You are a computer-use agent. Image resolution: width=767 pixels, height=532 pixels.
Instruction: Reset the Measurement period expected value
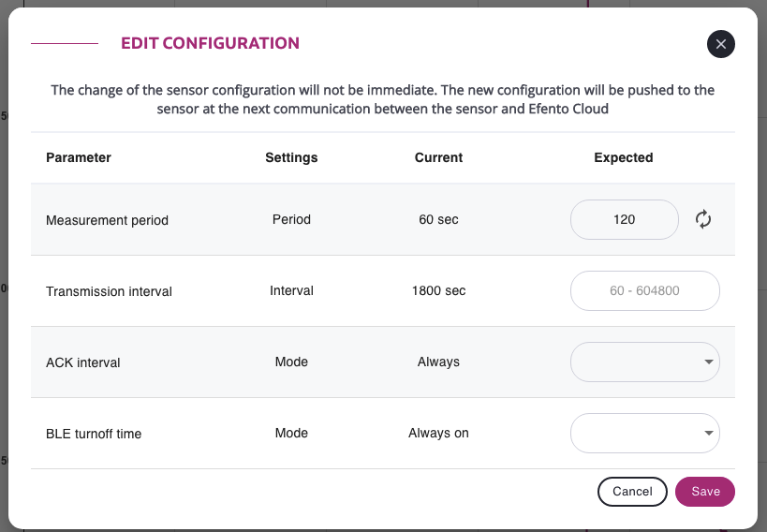coord(703,219)
